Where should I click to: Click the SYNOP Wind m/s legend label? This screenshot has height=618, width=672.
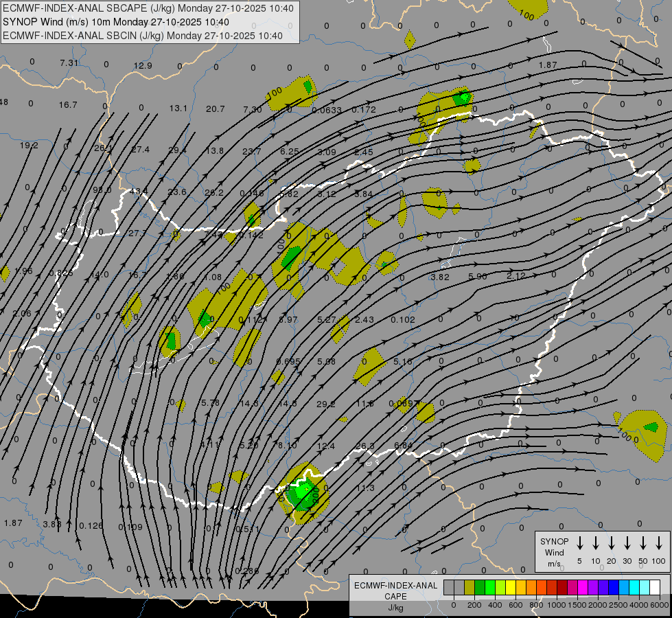tap(554, 552)
